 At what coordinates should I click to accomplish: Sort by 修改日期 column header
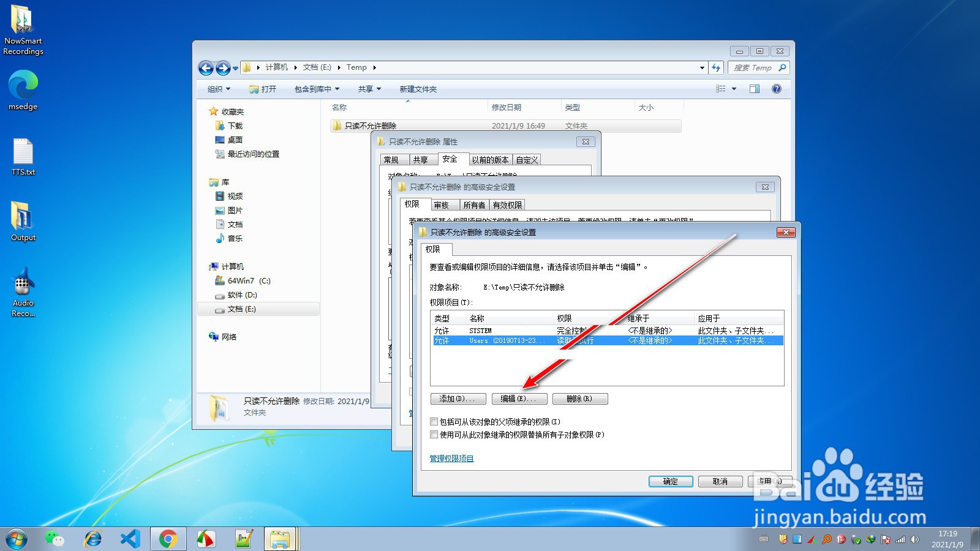coord(524,107)
